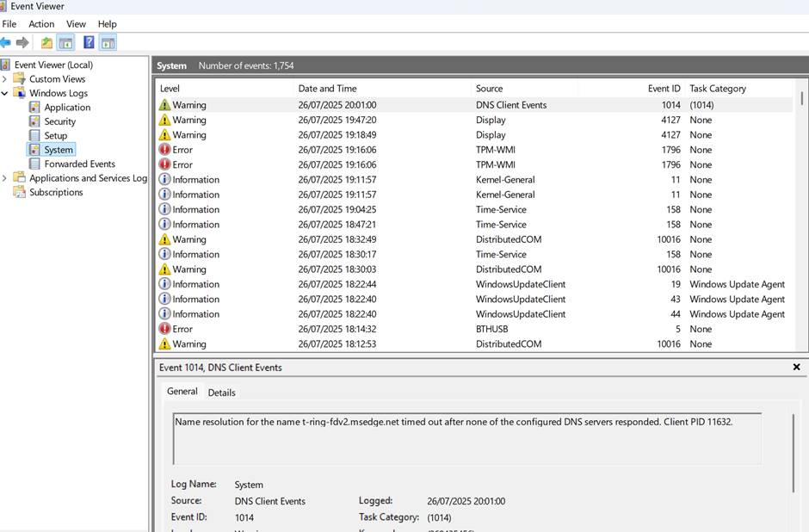
Task: Click the Applications and Services Logs folder icon
Action: pos(19,177)
